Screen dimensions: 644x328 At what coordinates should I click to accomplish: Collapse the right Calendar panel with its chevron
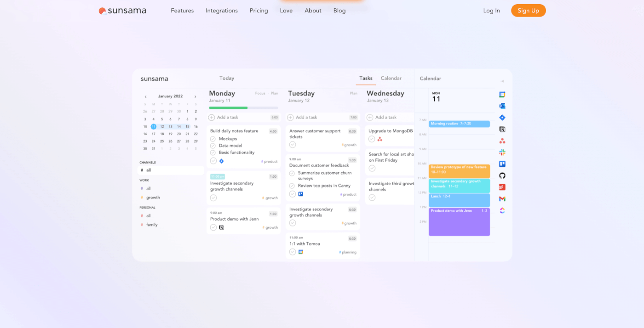pos(502,81)
